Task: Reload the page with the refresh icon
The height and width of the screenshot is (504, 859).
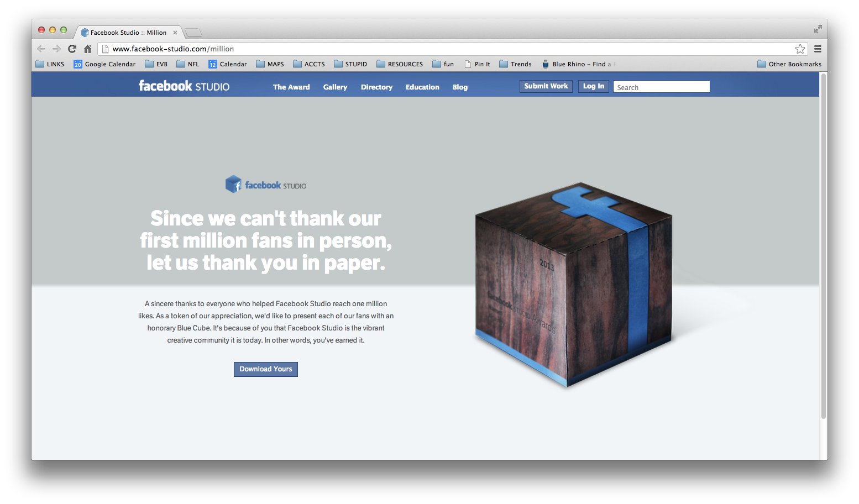Action: point(72,49)
